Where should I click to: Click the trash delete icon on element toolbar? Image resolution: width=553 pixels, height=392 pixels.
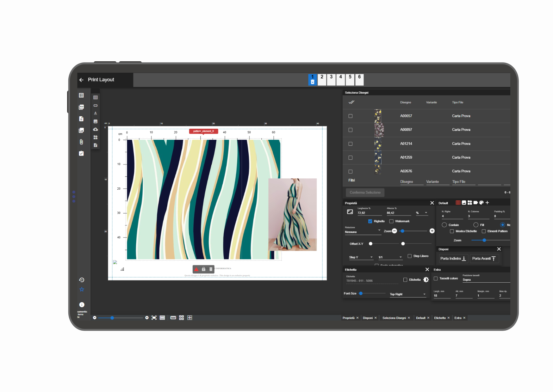211,269
